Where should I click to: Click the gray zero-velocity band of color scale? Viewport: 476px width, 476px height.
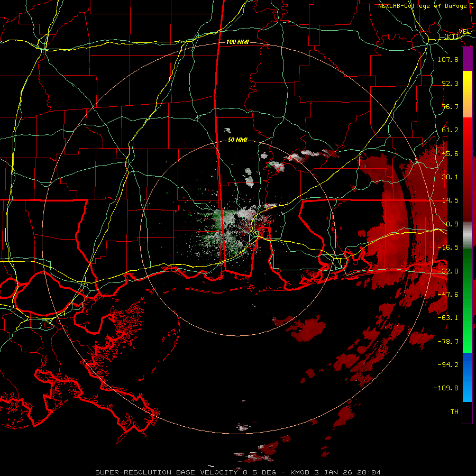point(467,235)
